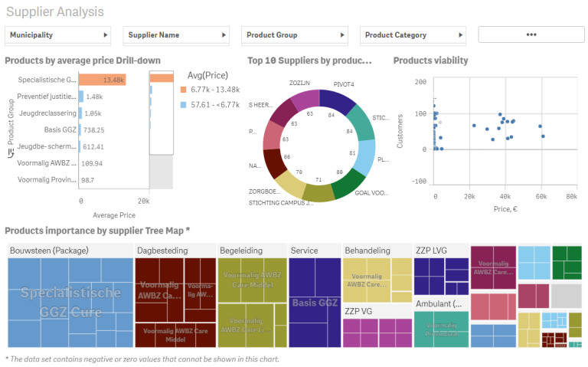Open the more filters ellipsis button
Screen dimensions: 588x367
(x=531, y=34)
